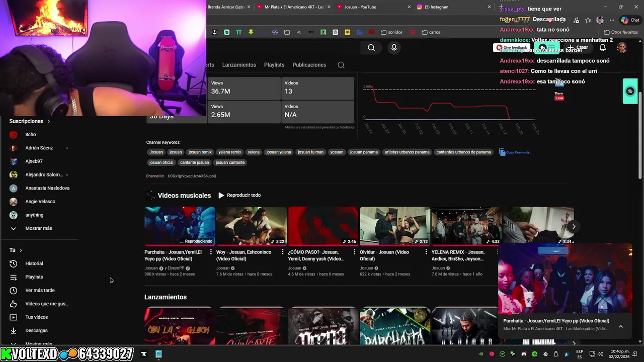This screenshot has height=362, width=644.
Task: Open the Olvidar - Josuan video thumbnail
Action: [x=395, y=226]
